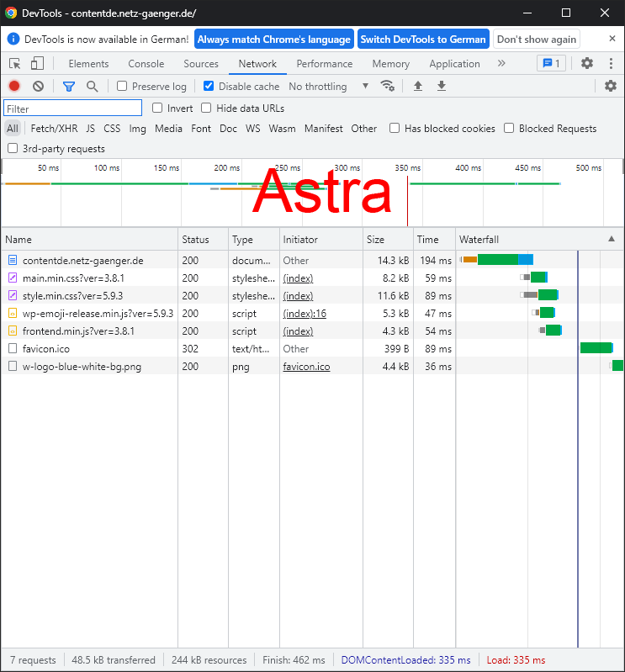This screenshot has height=672, width=625.
Task: Sort by Initiator column header
Action: (x=321, y=239)
